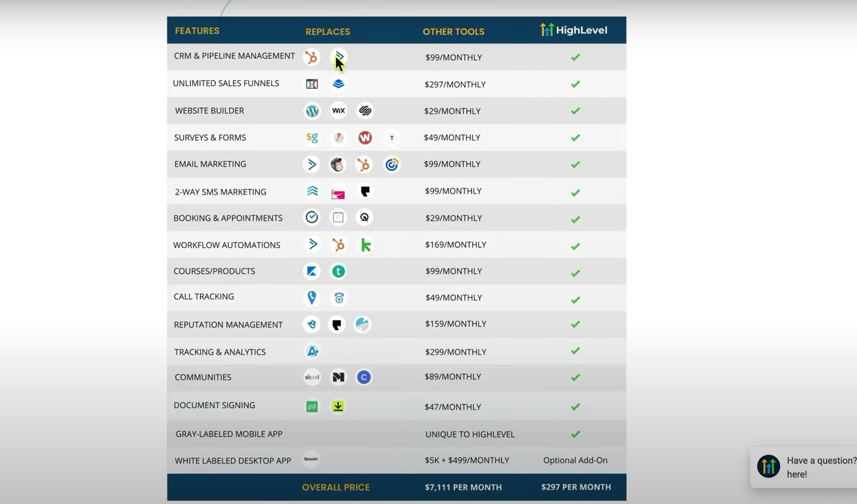Click the 'UNIQUE TO HIGHLEVEL' text
This screenshot has height=504, width=857.
470,435
